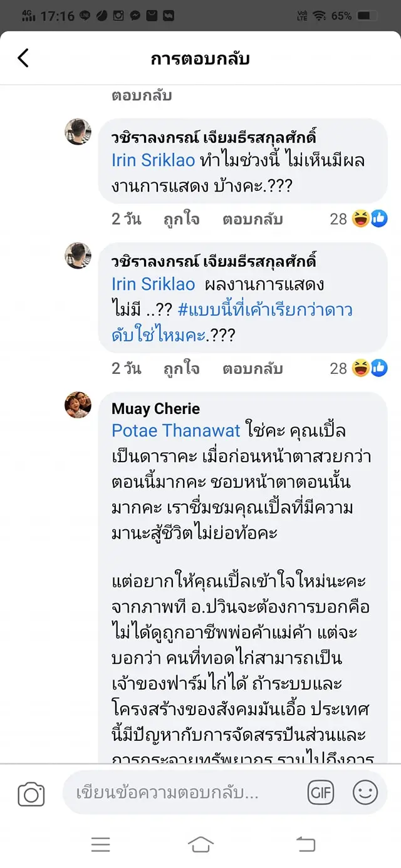Open the #แบบนี้ที่เค้าเรียกว่าดาว hashtag link
Image resolution: width=401 pixels, height=868 pixels.
(264, 310)
